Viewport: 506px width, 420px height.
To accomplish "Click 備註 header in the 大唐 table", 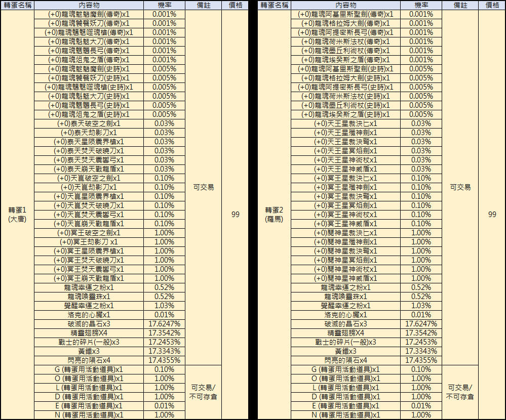I will click(204, 5).
